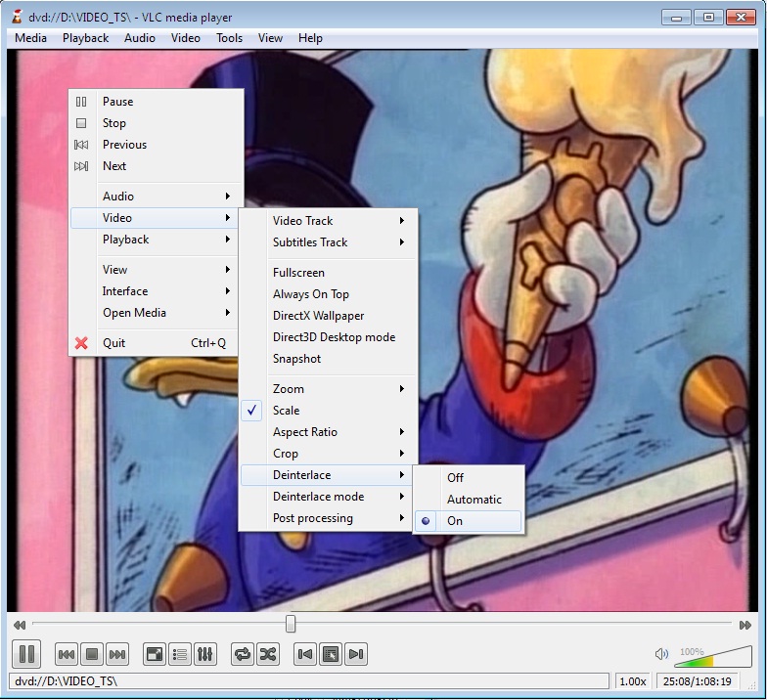Open the Tools menu in menu bar
Screen dimensions: 767x700
click(x=229, y=38)
